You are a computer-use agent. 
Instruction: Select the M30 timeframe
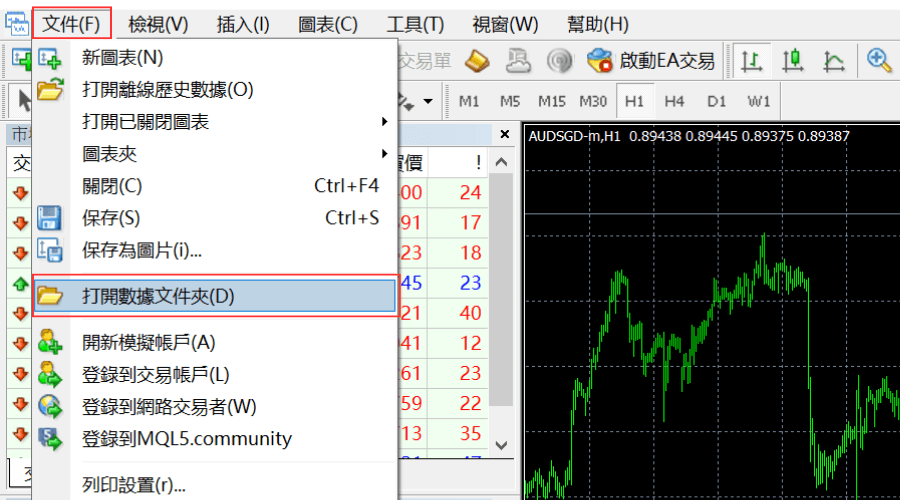[593, 102]
